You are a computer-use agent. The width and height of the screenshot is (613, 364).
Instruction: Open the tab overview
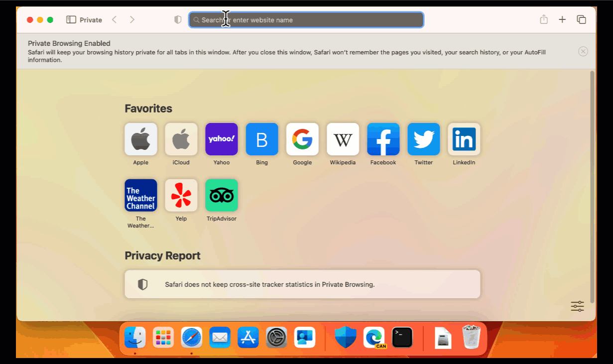pos(581,19)
